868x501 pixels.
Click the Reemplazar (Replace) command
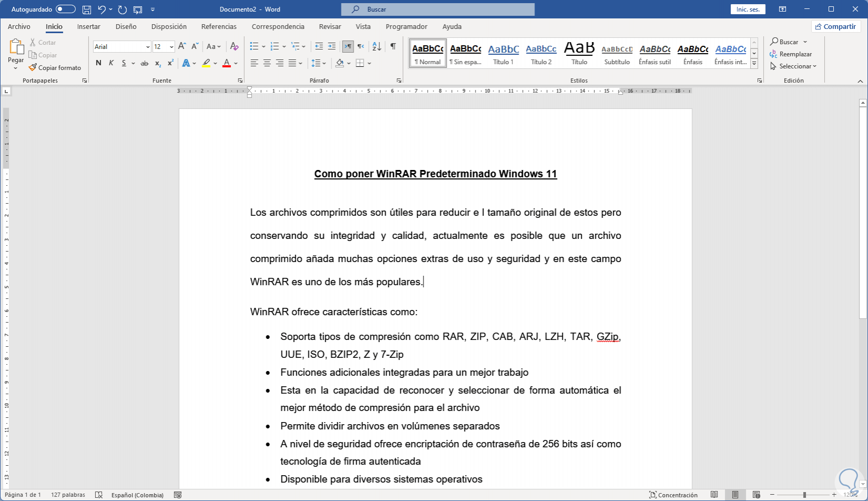[791, 54]
